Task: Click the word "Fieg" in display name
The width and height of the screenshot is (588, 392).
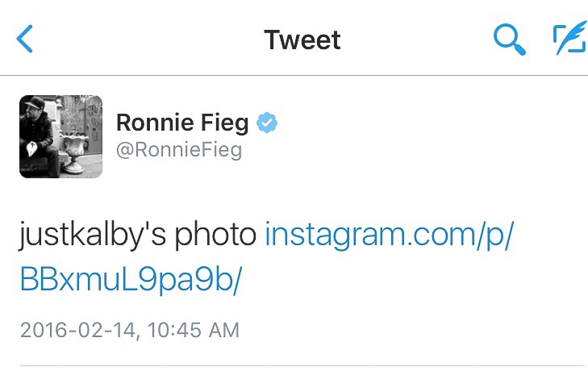Action: click(225, 123)
